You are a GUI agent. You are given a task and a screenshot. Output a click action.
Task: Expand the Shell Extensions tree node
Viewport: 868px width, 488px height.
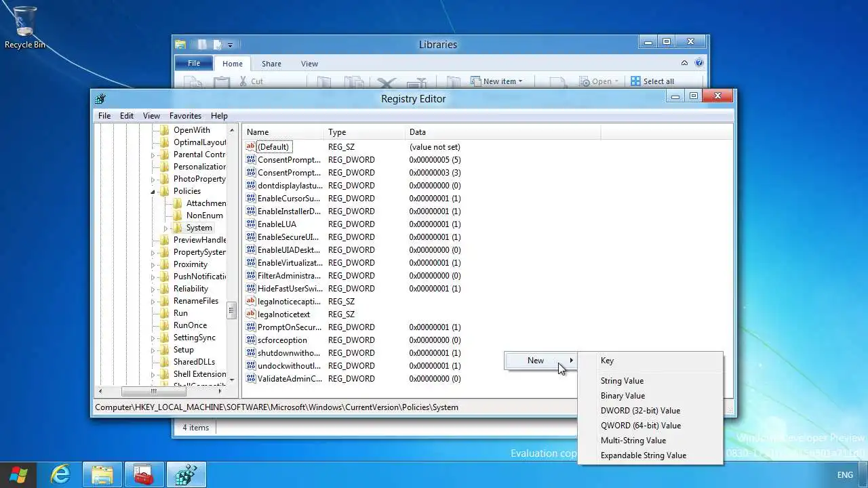pos(153,375)
